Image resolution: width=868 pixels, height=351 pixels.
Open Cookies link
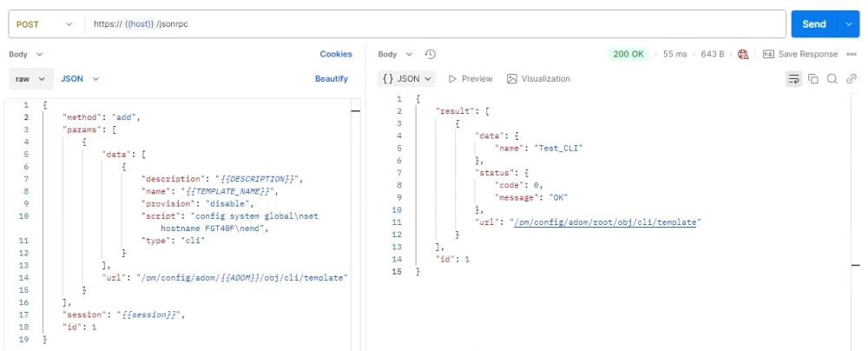point(336,55)
